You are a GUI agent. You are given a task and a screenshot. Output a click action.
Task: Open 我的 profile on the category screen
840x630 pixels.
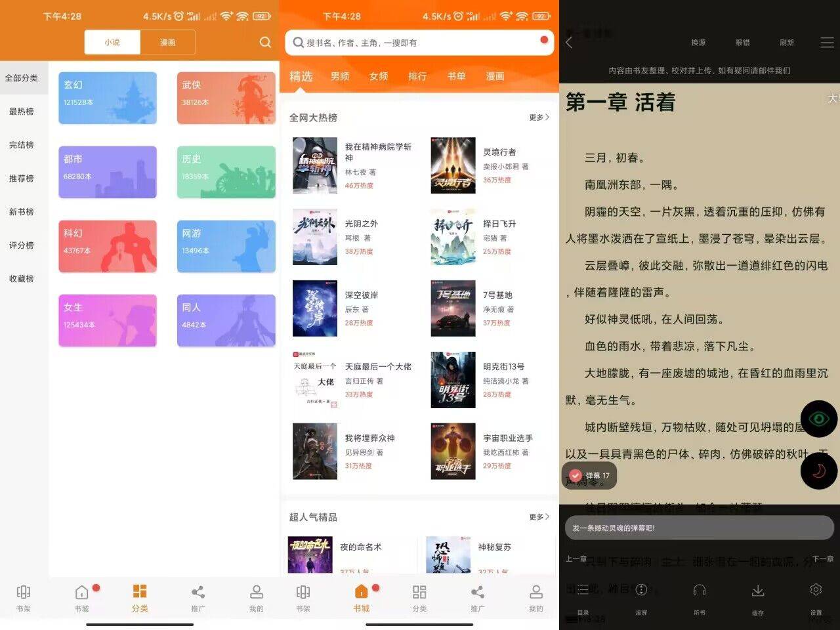click(x=256, y=598)
